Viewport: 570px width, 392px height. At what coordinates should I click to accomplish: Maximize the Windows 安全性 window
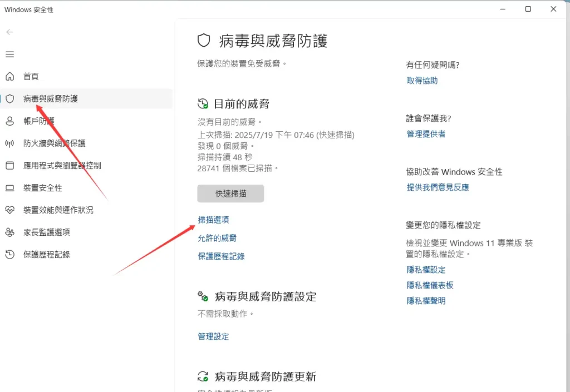click(528, 9)
